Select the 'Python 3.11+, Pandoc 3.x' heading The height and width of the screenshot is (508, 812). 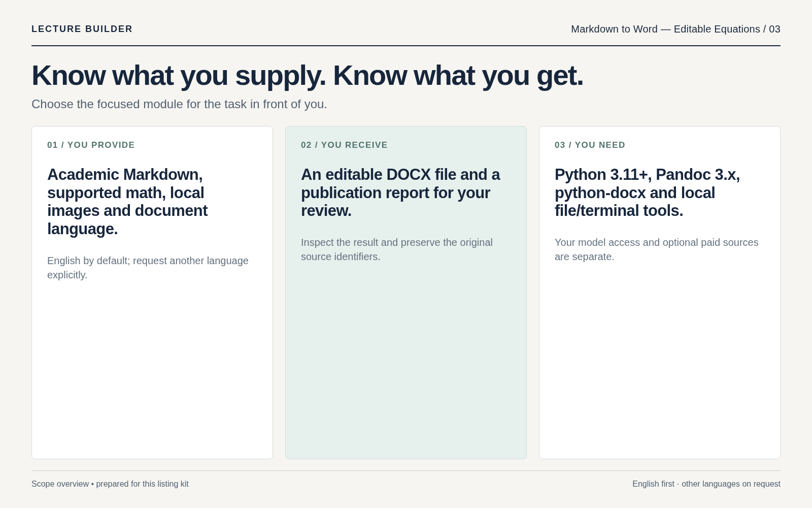(x=647, y=193)
